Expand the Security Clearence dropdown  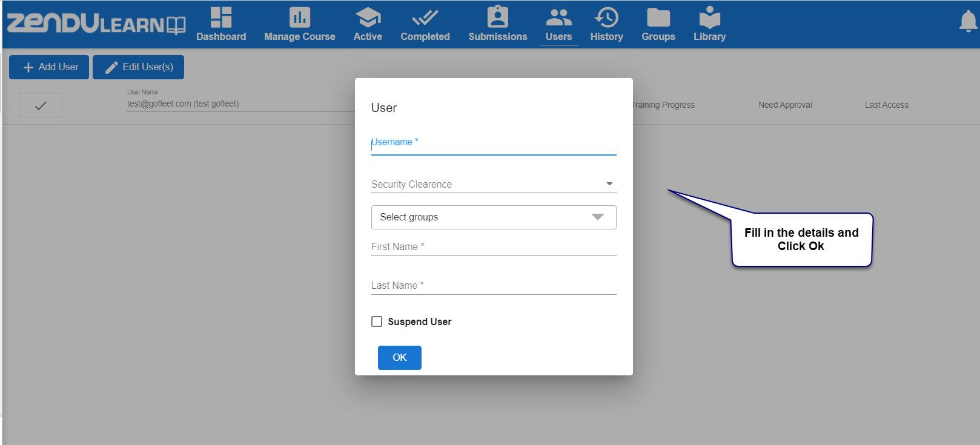[x=494, y=184]
